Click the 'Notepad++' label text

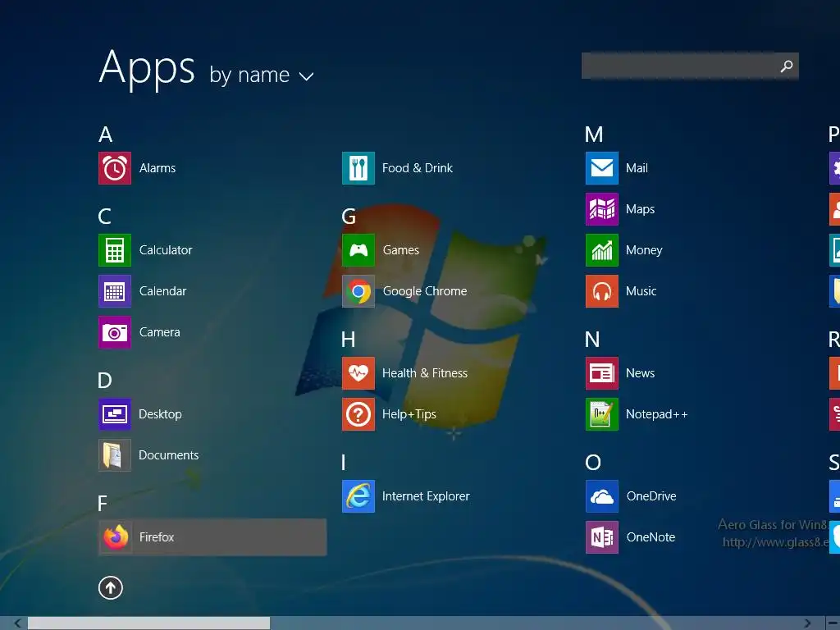point(657,414)
